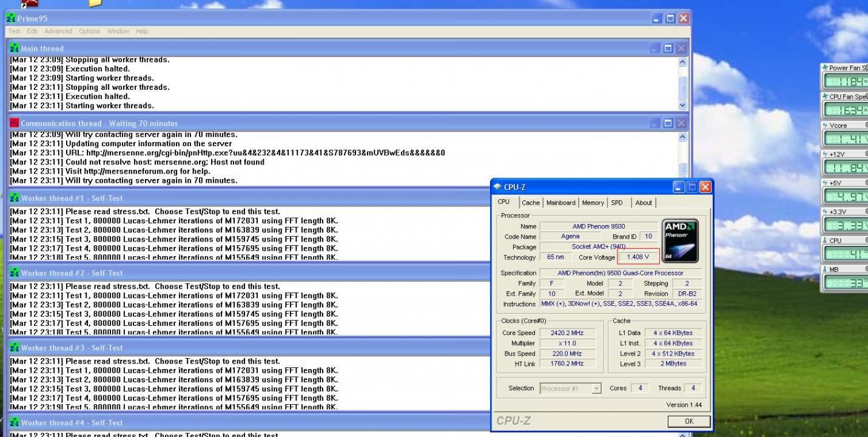Image resolution: width=868 pixels, height=437 pixels.
Task: Click the MB temperature thermometer icon
Action: coord(825,269)
